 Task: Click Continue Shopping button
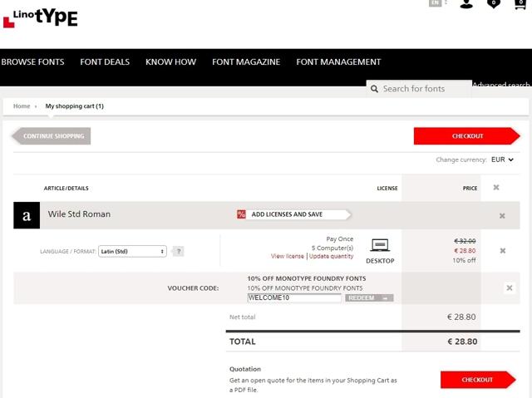tap(51, 136)
